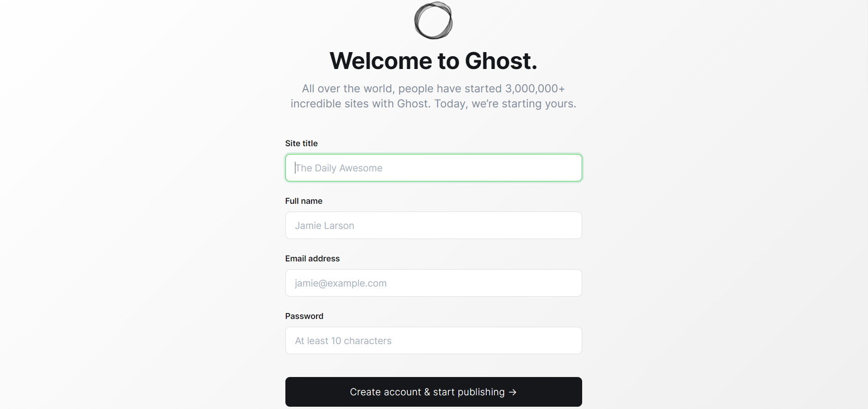
Task: Click "Today, we're starting yours." subtitle sentence
Action: [x=505, y=104]
